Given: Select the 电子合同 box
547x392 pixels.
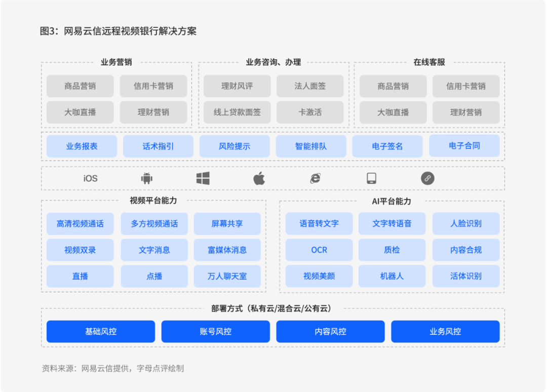Looking at the screenshot, I should 464,146.
